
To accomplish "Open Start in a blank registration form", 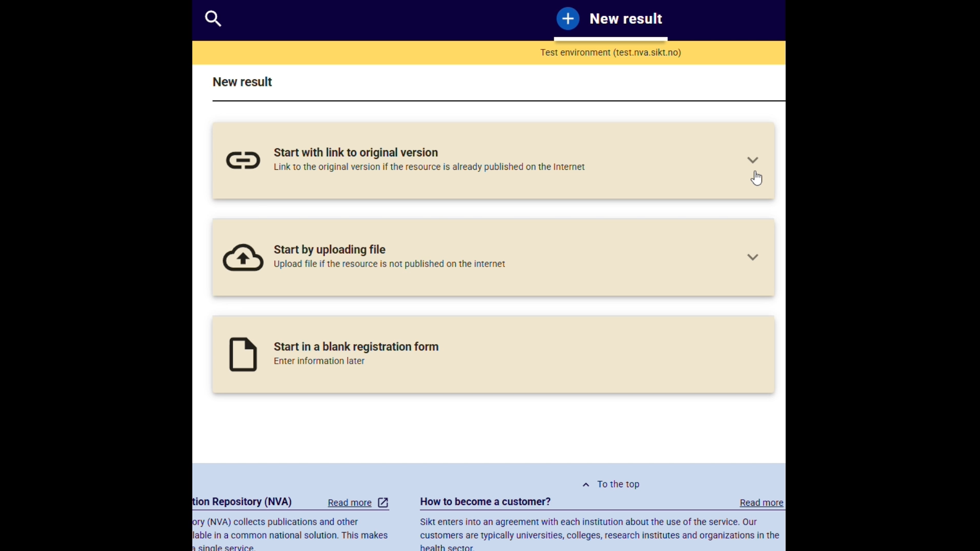I will tap(494, 354).
